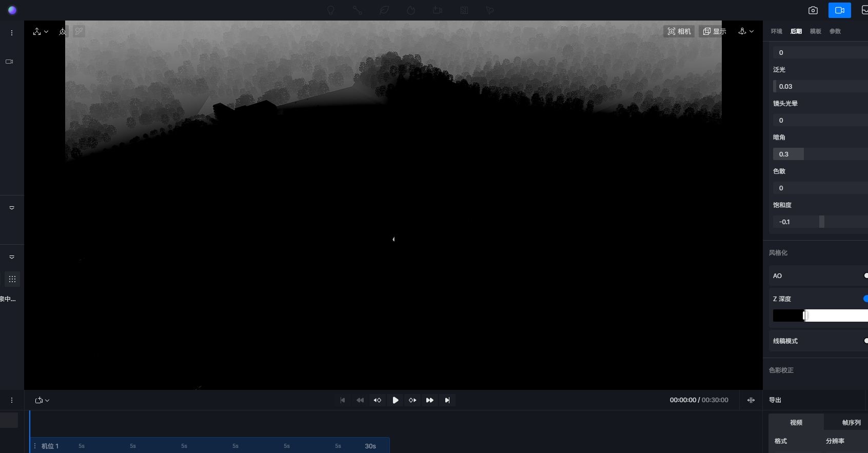Click the pivot gizmo icon
This screenshot has width=868, height=453.
(x=63, y=31)
